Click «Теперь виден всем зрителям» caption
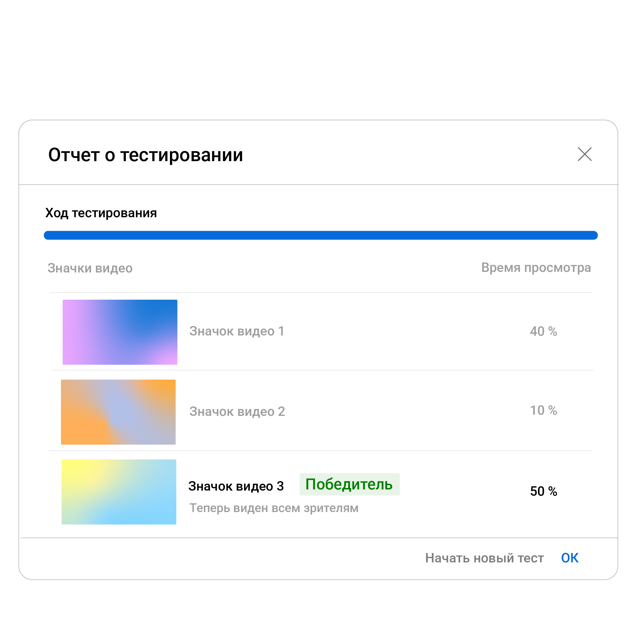Image resolution: width=644 pixels, height=644 pixels. (x=274, y=508)
